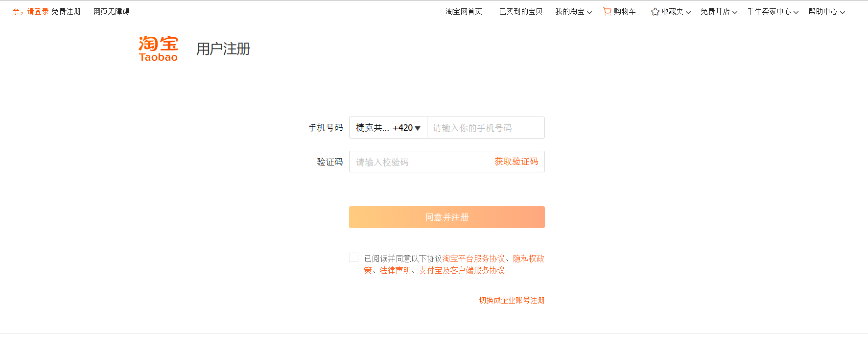The width and height of the screenshot is (868, 353).
Task: Expand the 帮助中心 menu
Action: point(826,12)
